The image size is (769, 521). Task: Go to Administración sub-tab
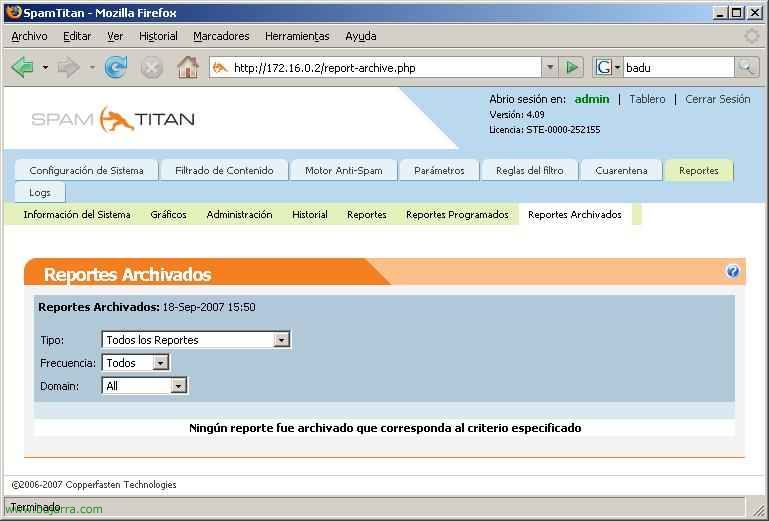[239, 214]
